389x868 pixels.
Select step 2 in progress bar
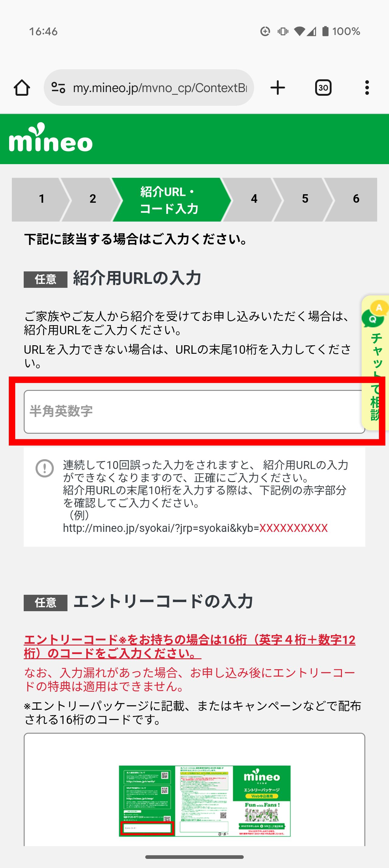click(x=93, y=199)
